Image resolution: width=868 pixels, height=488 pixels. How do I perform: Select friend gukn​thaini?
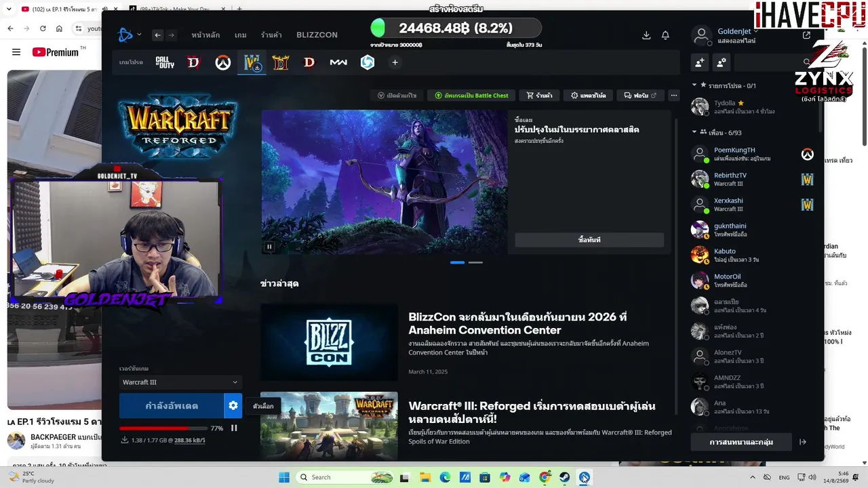point(752,230)
